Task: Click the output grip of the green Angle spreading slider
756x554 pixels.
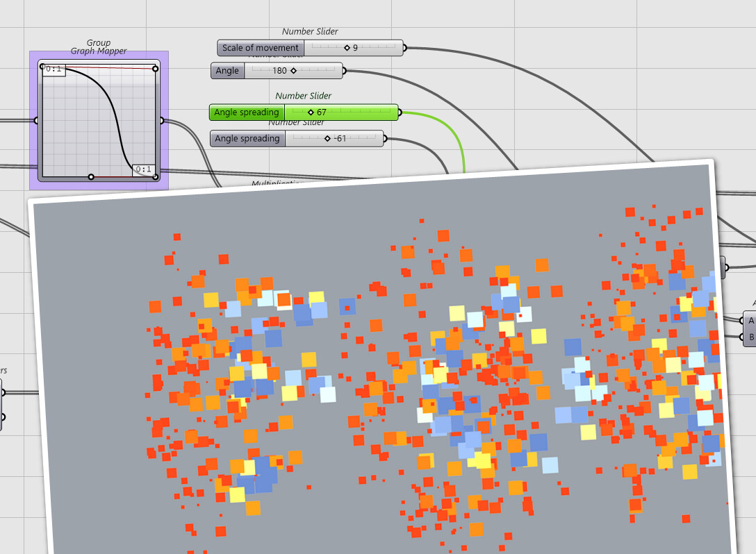Action: (x=400, y=112)
